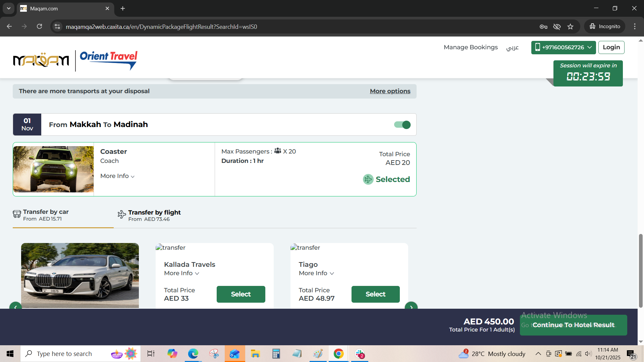
Task: Click the carousel previous arrow
Action: (x=15, y=306)
